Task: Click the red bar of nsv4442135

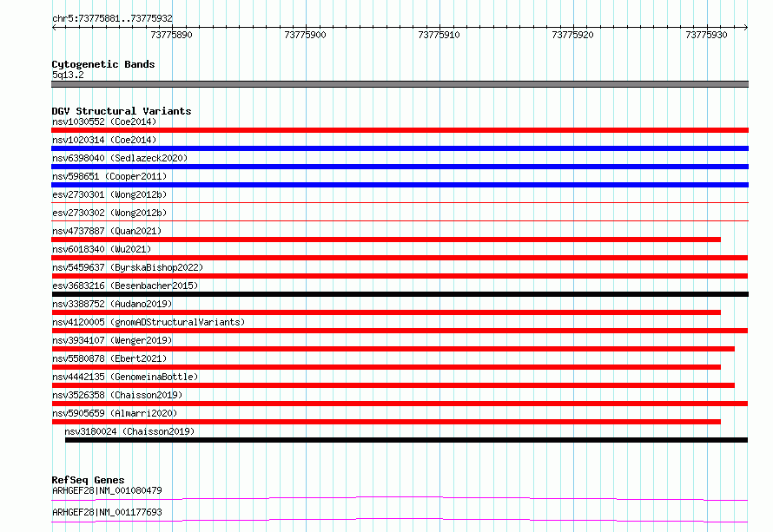Action: click(393, 385)
